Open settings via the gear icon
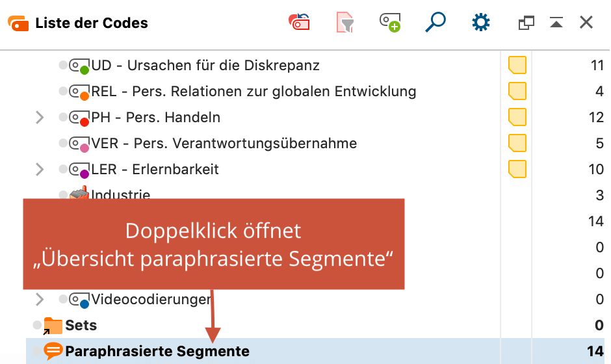Image resolution: width=611 pixels, height=364 pixels. point(481,22)
